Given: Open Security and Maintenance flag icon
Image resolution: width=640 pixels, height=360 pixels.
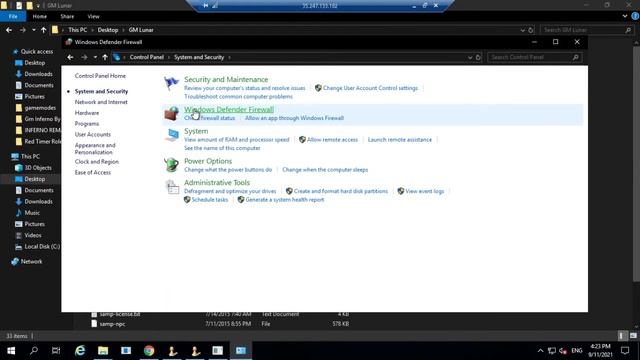Looking at the screenshot, I should pos(171,83).
